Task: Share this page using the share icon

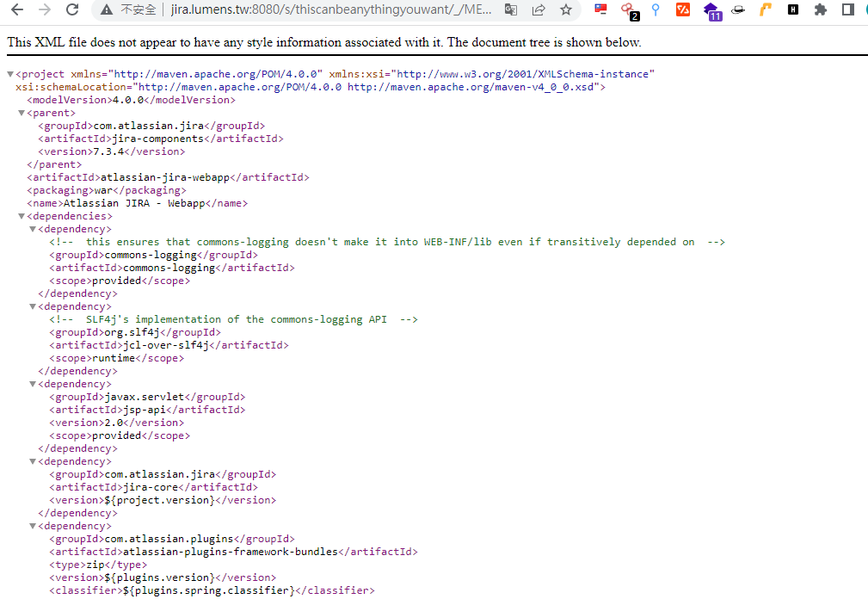Action: click(x=538, y=9)
